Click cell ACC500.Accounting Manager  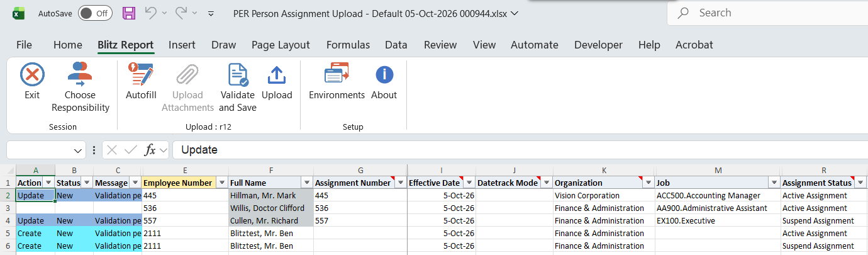718,195
